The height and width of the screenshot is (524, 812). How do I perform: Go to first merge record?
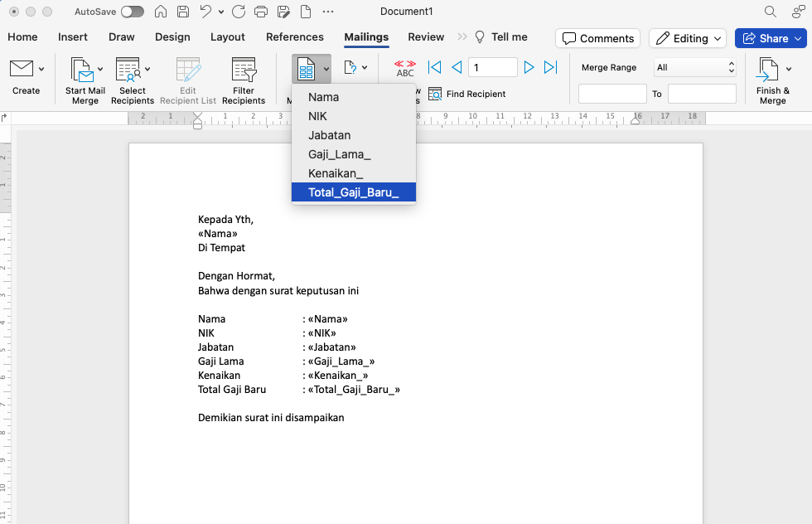coord(434,67)
